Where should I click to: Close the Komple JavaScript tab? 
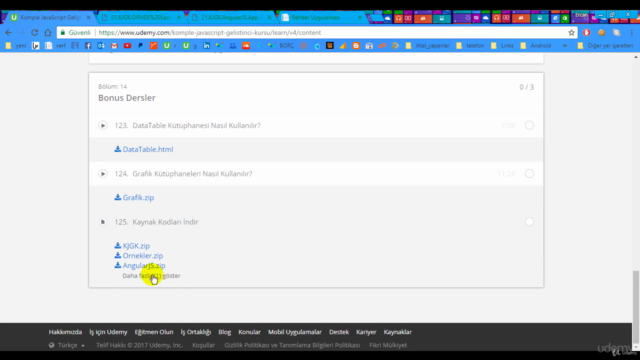89,18
